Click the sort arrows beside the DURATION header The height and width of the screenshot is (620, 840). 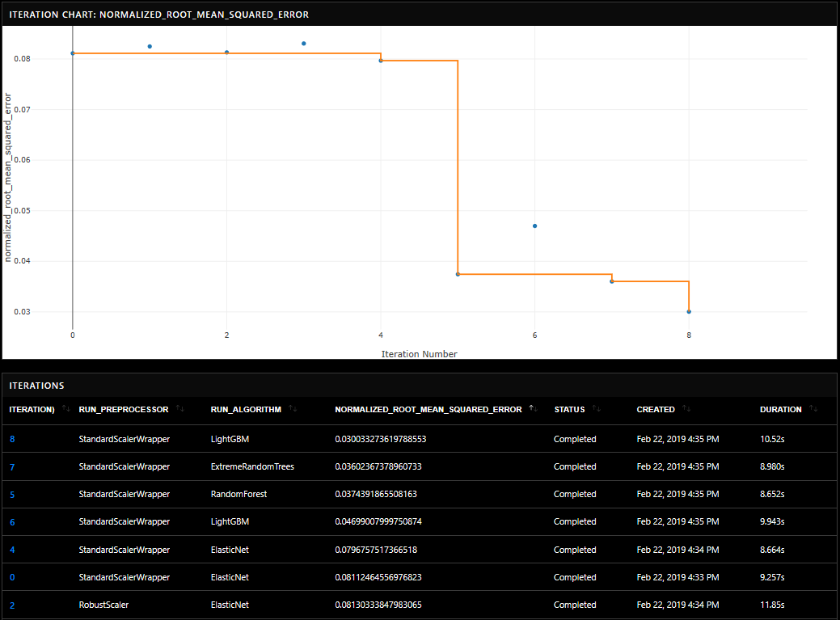click(813, 409)
